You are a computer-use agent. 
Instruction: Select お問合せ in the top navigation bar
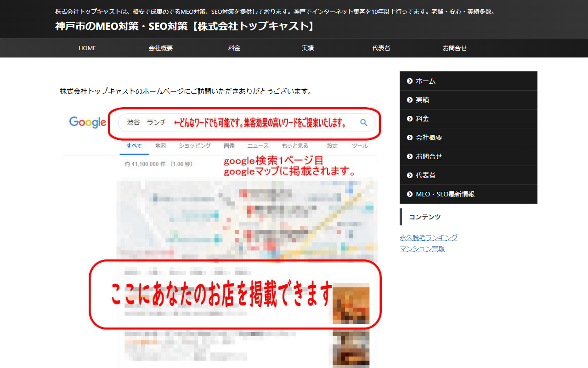pyautogui.click(x=455, y=48)
